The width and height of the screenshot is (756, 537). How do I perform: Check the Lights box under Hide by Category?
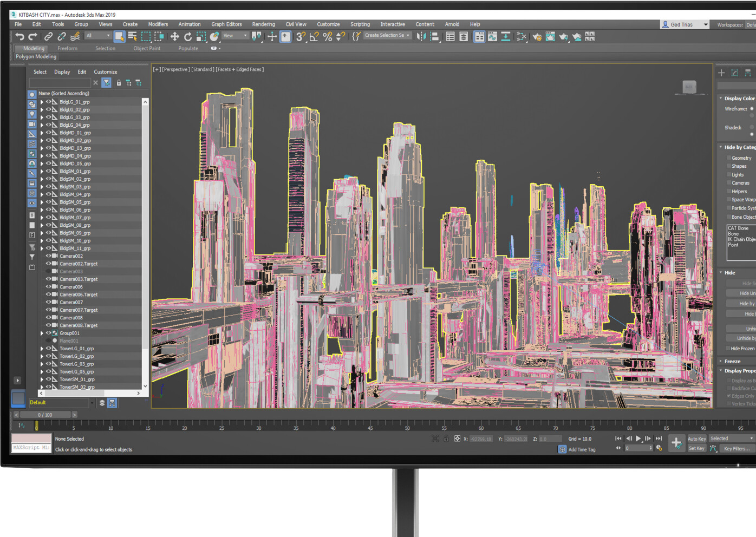click(x=729, y=175)
